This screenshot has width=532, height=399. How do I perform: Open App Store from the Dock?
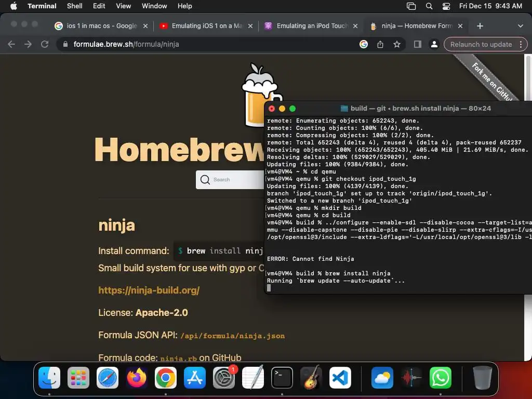coord(195,378)
